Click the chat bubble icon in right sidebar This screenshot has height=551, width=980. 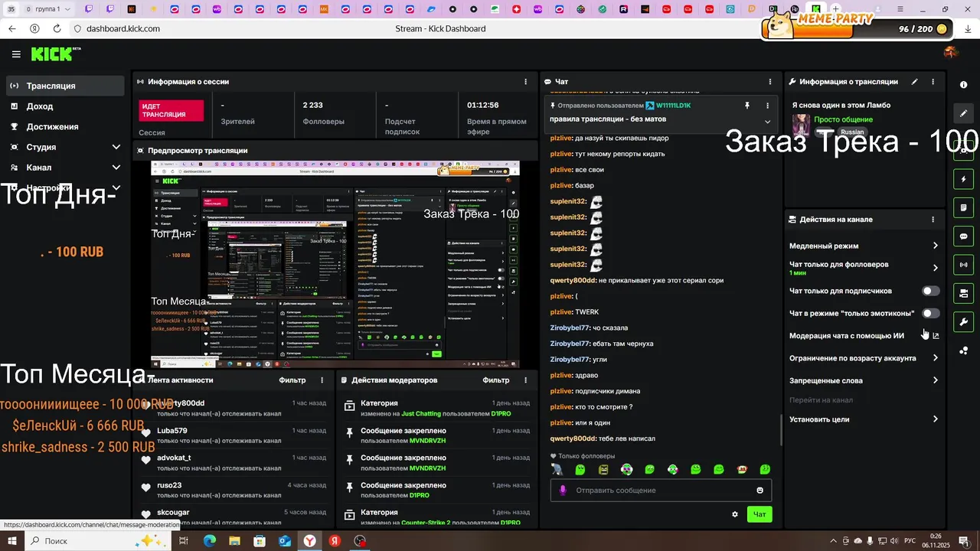[x=964, y=236]
